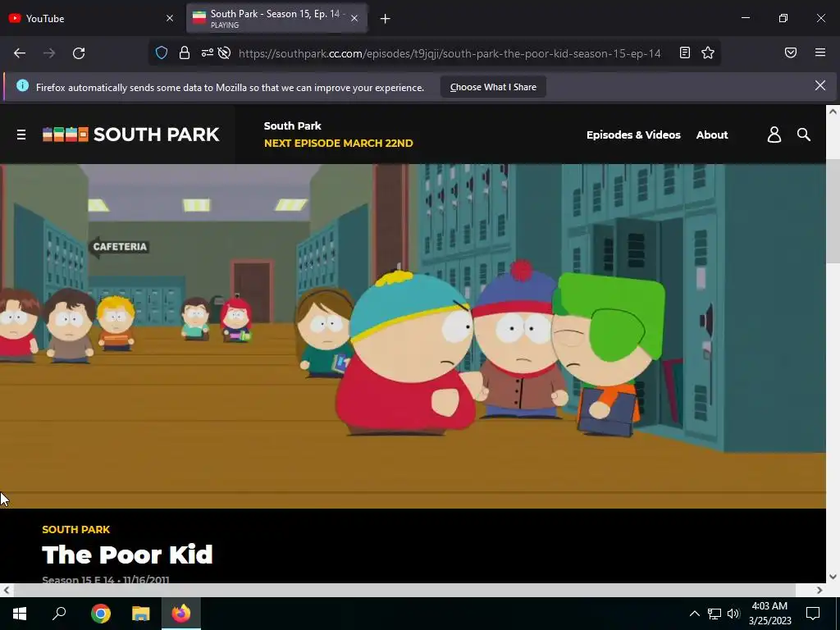Click the Firefox taskbar icon
Screen dimensions: 840x630
coord(181,614)
